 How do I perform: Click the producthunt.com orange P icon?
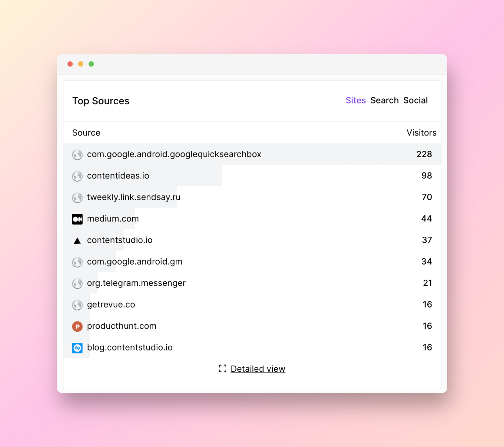[77, 326]
